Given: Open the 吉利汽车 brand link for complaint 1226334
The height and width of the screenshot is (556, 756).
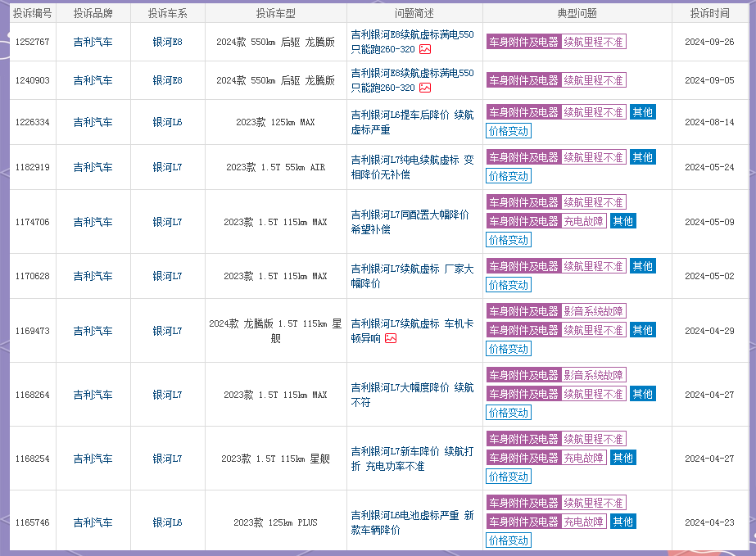Looking at the screenshot, I should pyautogui.click(x=93, y=122).
